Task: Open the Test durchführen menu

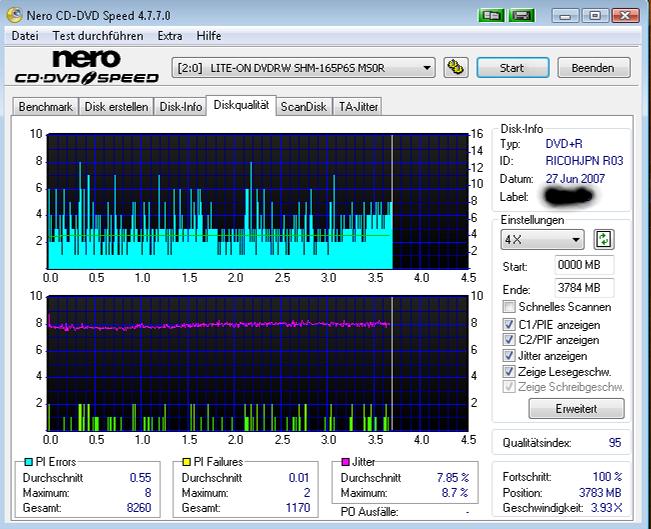Action: click(x=97, y=36)
